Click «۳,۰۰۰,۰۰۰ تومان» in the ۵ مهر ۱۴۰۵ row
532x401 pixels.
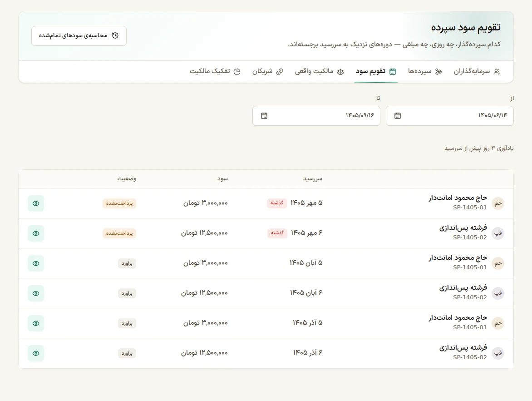pos(206,203)
